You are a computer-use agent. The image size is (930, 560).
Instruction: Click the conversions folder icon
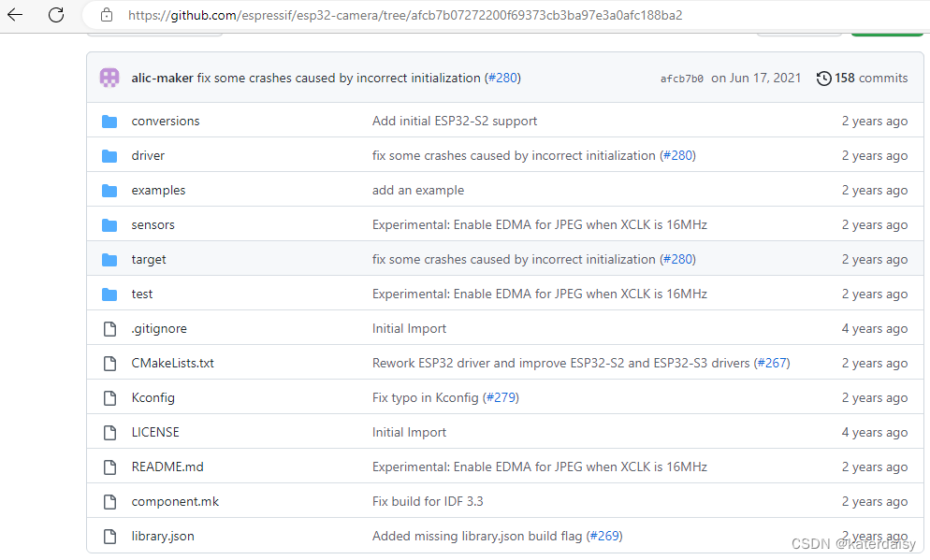tap(109, 121)
